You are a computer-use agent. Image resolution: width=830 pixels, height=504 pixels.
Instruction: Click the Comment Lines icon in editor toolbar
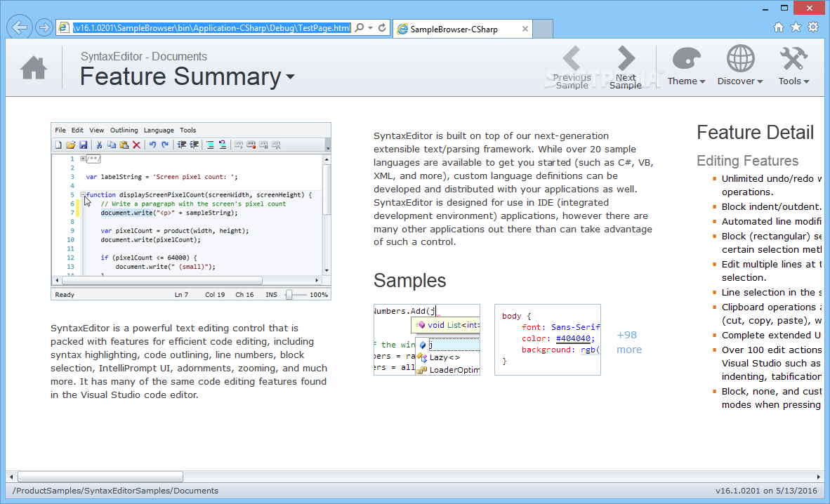click(x=210, y=145)
